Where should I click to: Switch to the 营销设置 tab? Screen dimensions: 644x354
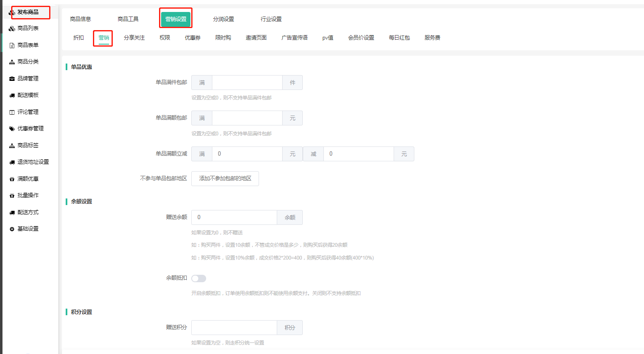click(176, 19)
